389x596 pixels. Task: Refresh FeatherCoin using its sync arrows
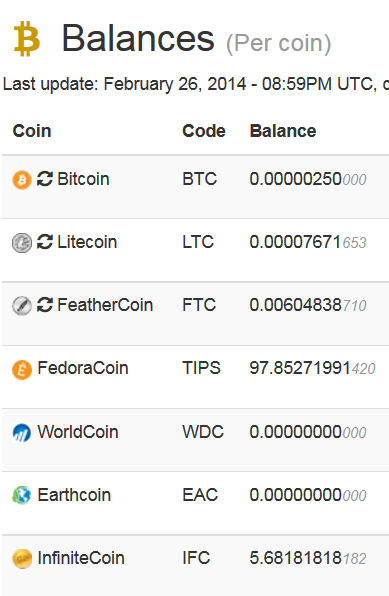pyautogui.click(x=45, y=305)
